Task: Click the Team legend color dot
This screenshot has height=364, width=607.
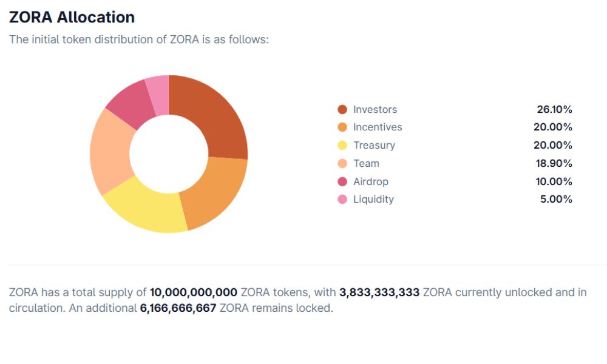Action: [342, 163]
